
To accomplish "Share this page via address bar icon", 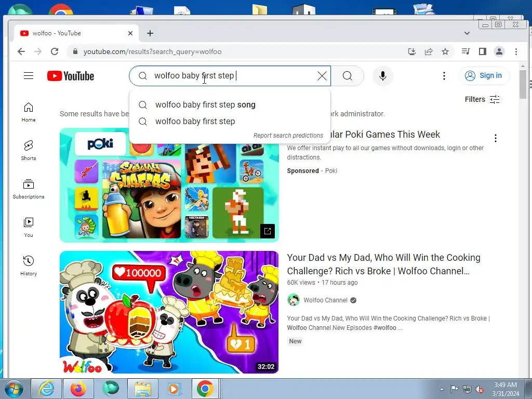I will [x=429, y=51].
